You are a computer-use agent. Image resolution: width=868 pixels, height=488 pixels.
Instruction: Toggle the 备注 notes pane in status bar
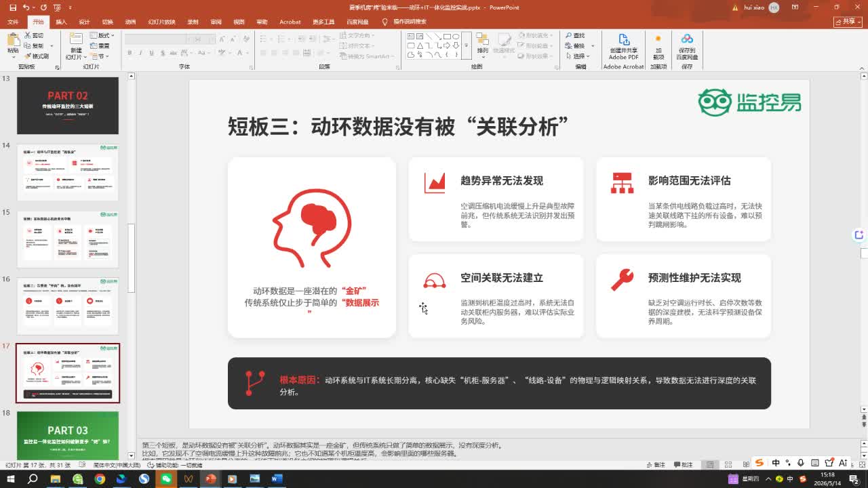(656, 465)
